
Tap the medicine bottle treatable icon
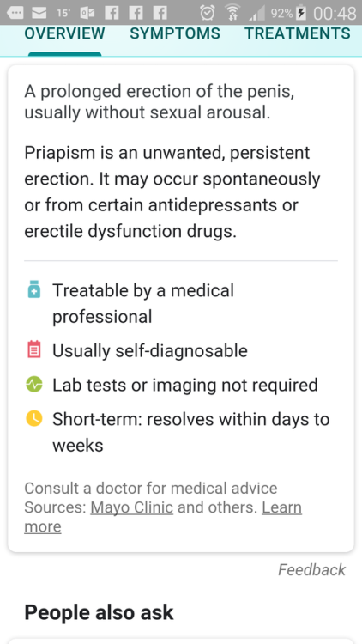tap(34, 289)
